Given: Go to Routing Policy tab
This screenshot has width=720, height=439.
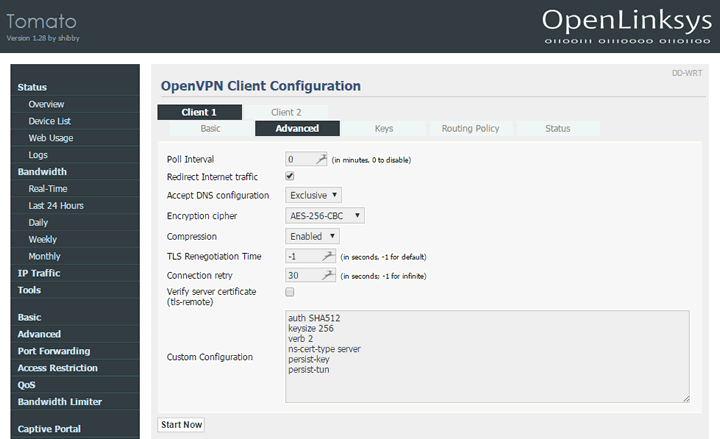Looking at the screenshot, I should point(471,129).
